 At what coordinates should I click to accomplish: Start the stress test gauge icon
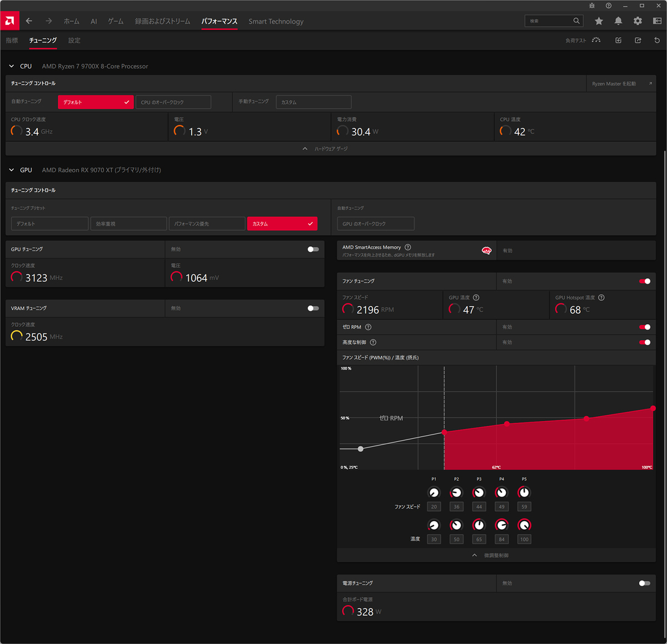[x=596, y=40]
